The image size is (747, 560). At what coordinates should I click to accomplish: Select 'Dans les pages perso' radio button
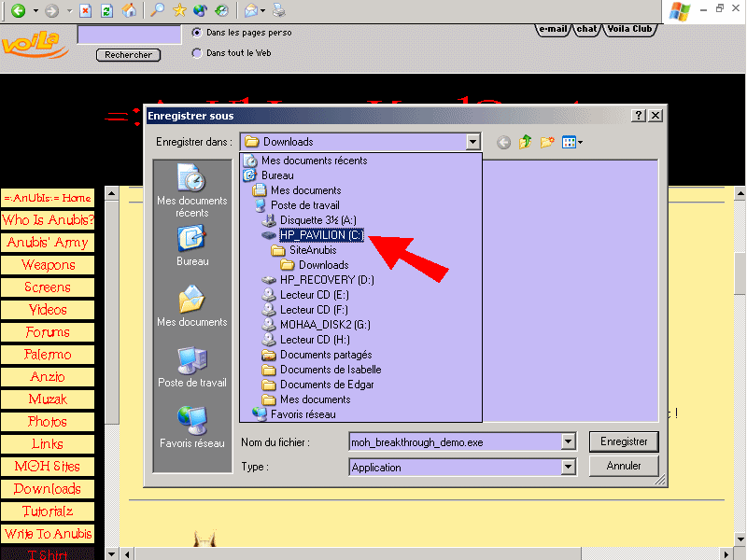[196, 33]
